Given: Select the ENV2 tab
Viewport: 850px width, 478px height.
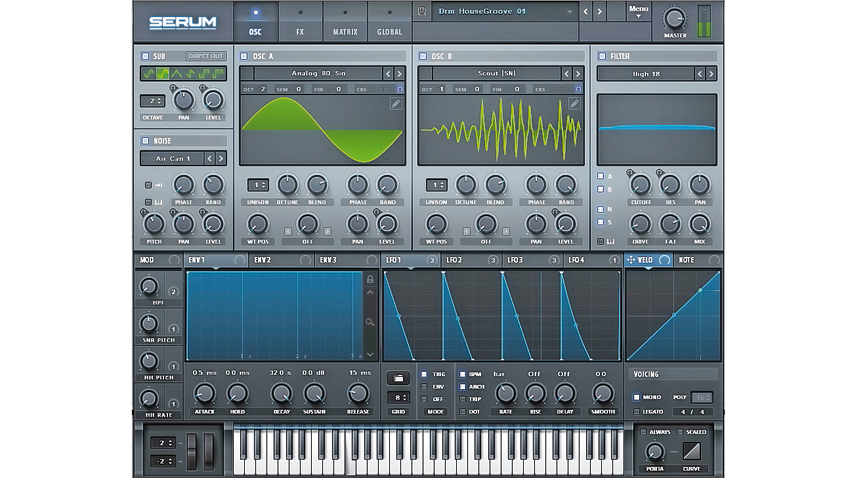Looking at the screenshot, I should click(282, 260).
